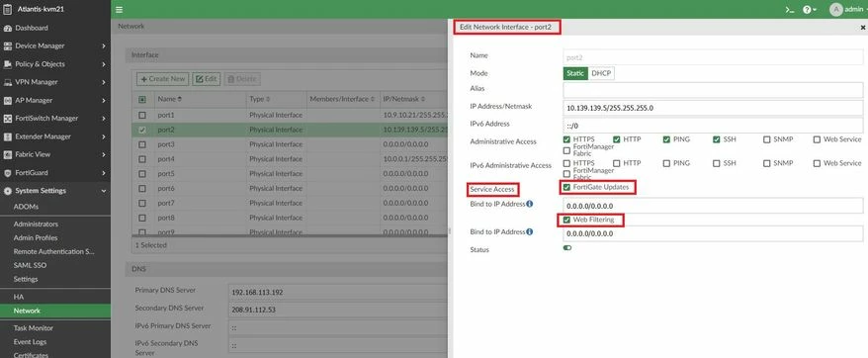This screenshot has height=358, width=868.
Task: Uncheck PING administrative access
Action: 666,139
